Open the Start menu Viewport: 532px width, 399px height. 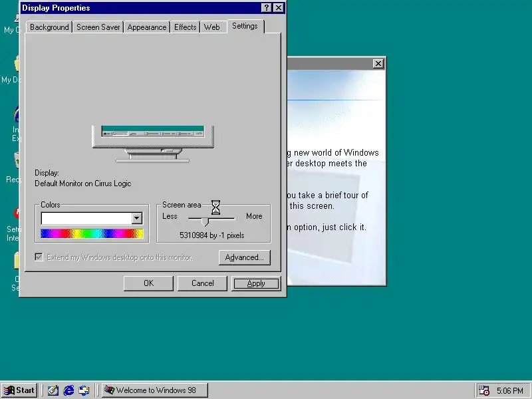pyautogui.click(x=19, y=390)
